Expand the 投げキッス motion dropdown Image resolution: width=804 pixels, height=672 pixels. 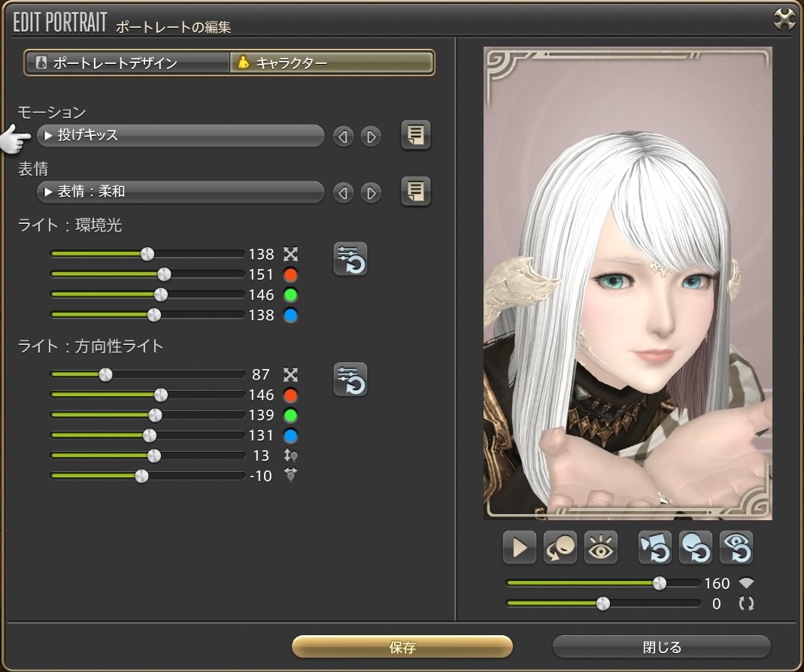[180, 136]
